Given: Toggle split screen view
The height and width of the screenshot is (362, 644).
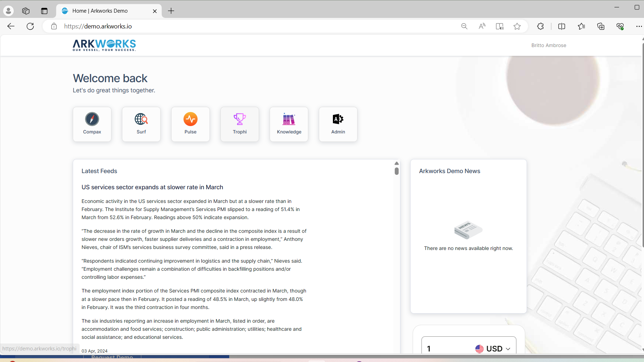Looking at the screenshot, I should click(x=562, y=26).
